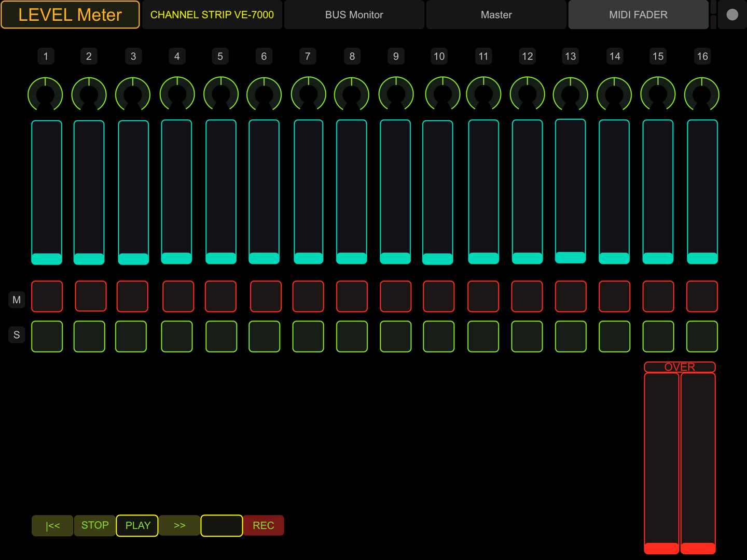This screenshot has width=747, height=560.
Task: Click the channel 4 pan knob
Action: point(177,94)
